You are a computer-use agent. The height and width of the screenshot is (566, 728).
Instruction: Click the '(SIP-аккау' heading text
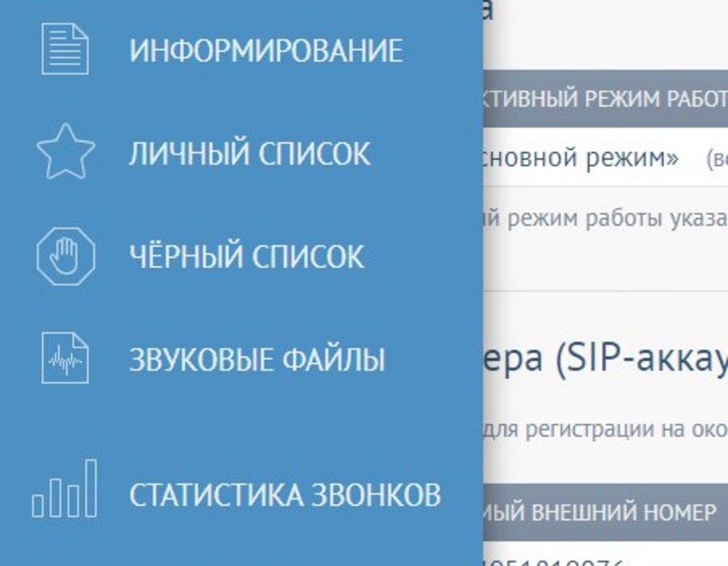pos(641,359)
